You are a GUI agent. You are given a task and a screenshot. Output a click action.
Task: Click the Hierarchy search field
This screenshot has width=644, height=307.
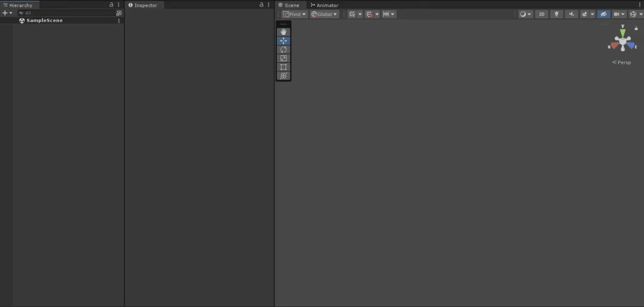tap(66, 13)
